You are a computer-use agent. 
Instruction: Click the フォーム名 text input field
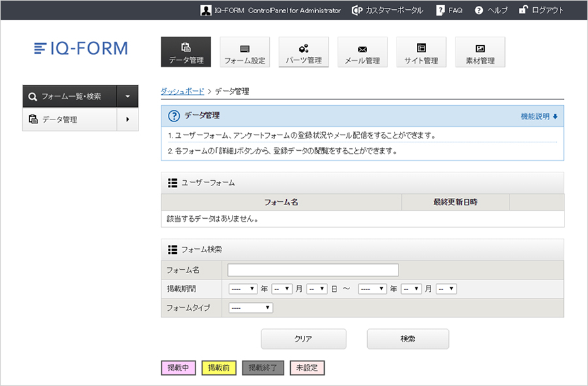[313, 270]
